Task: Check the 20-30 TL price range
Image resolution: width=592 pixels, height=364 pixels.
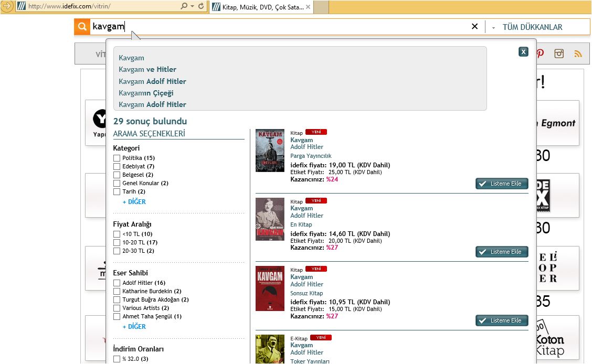Action: pyautogui.click(x=117, y=251)
